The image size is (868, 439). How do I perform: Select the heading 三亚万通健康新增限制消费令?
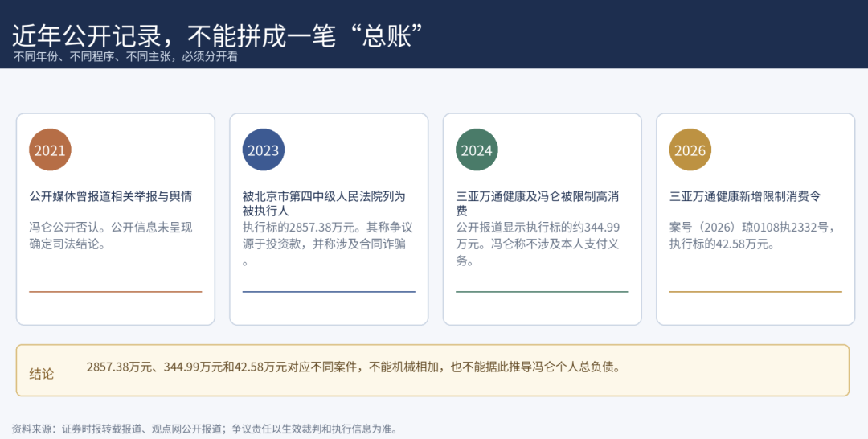(x=745, y=196)
